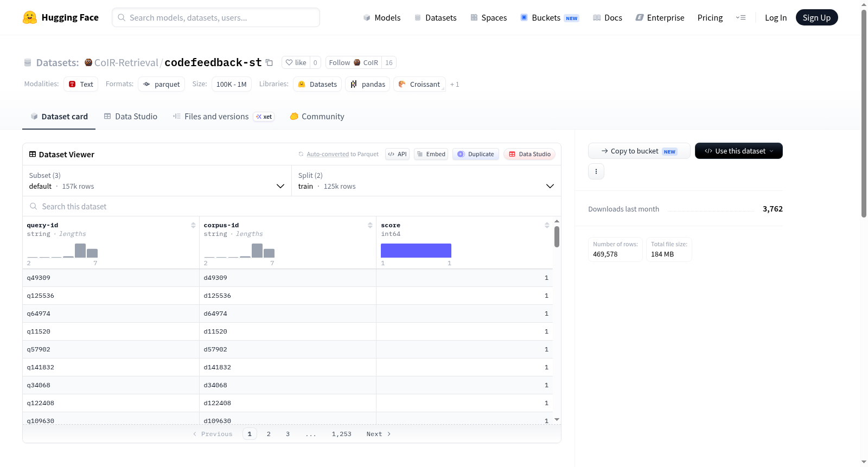Click the CoIR-Retrieval organization avatar
This screenshot has height=467, width=868.
point(88,62)
